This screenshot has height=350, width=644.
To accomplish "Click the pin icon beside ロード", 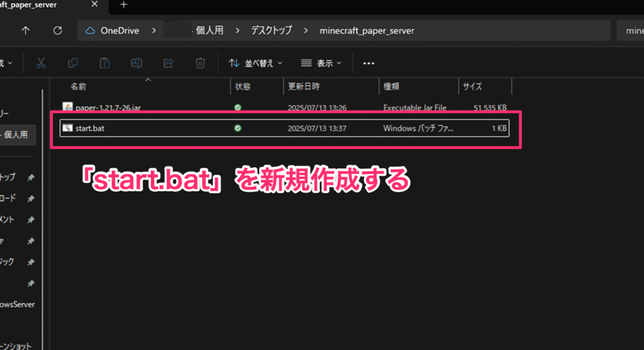I will [x=31, y=199].
